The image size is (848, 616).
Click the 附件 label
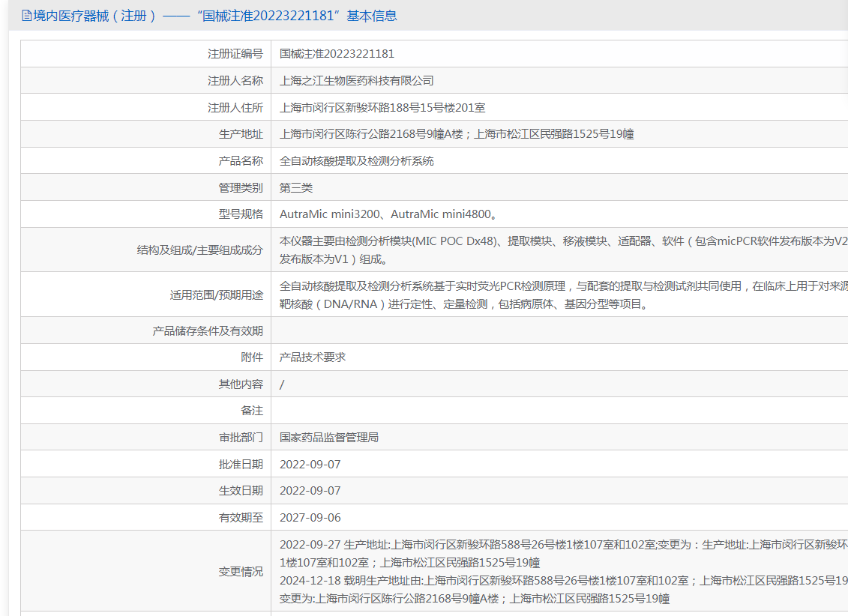(x=252, y=357)
